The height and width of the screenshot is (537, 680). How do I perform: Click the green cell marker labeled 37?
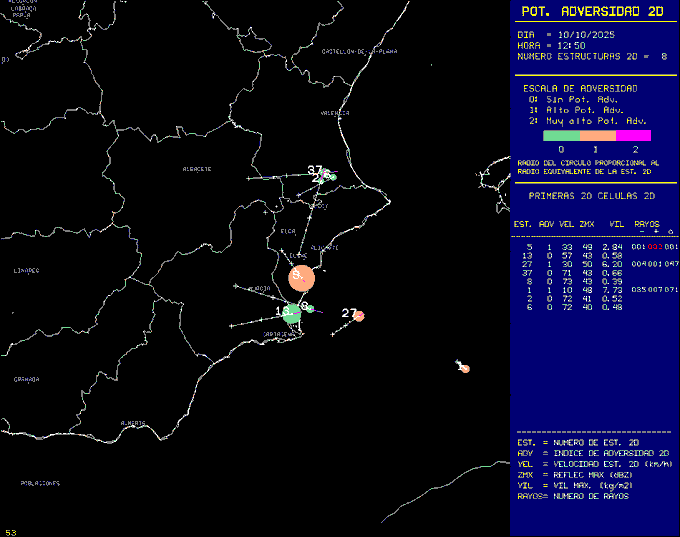point(326,173)
